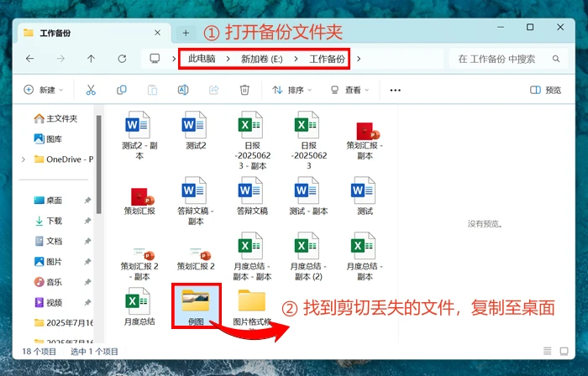Toggle the 预览 preview pane
Screen dimensions: 588x376
546,90
